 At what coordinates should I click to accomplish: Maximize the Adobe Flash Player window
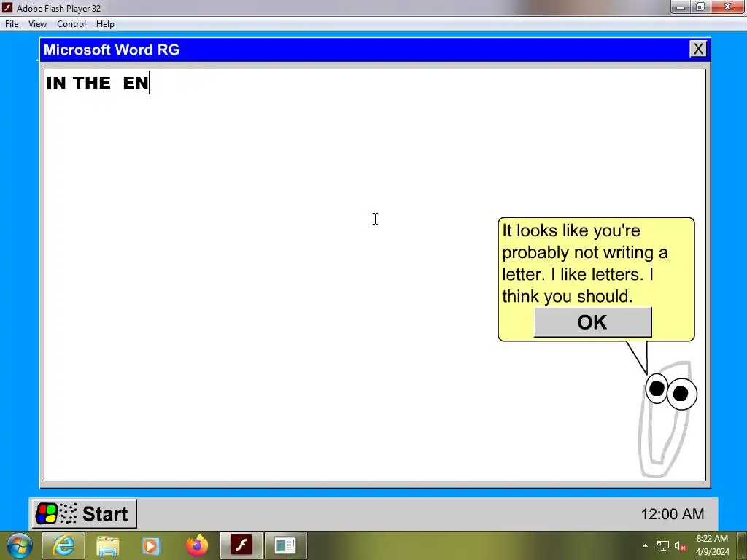point(700,7)
